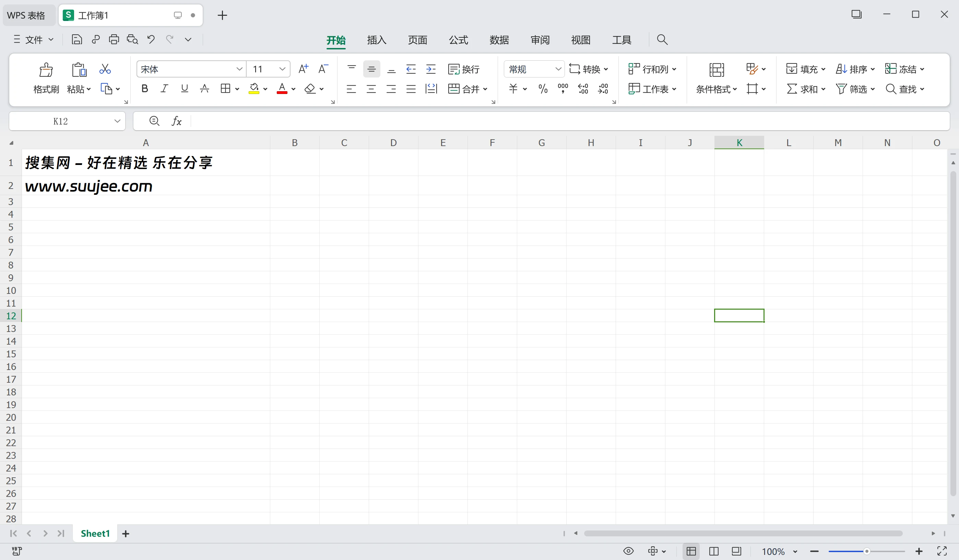Click the Redo arrow icon

(x=169, y=39)
